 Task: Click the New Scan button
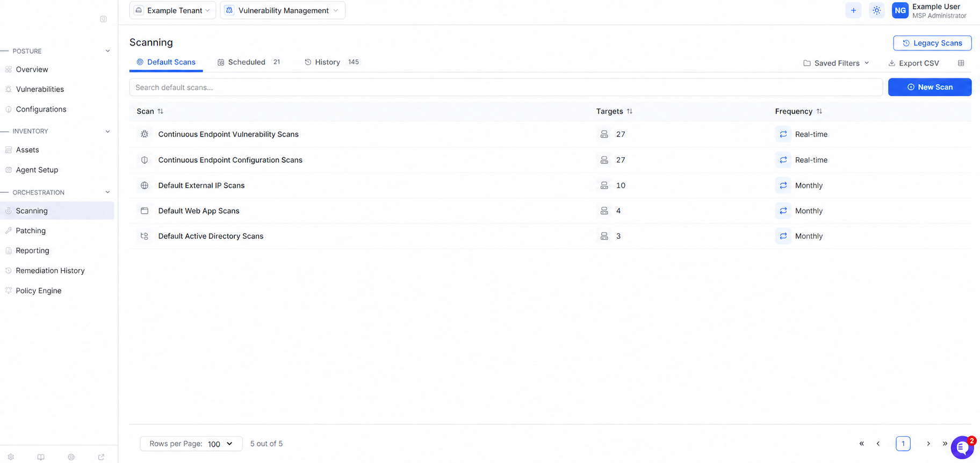click(929, 87)
